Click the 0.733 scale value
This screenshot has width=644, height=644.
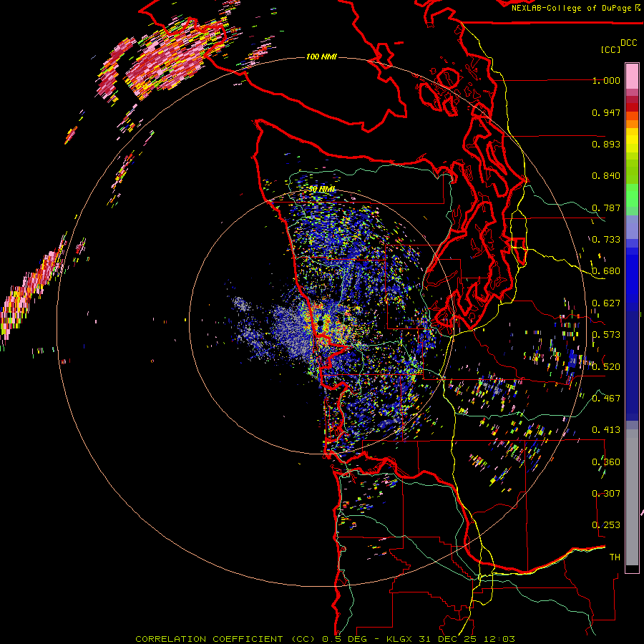coord(606,240)
